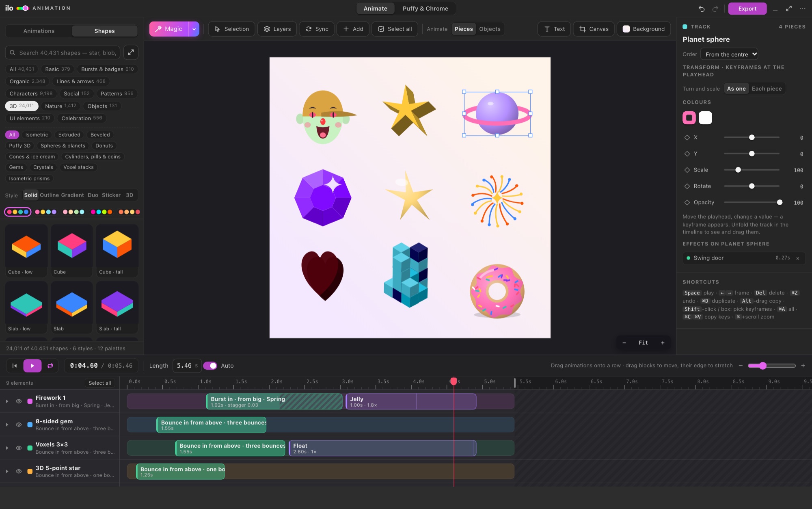Viewport: 812px width, 509px height.
Task: Pick the white colour swatch
Action: [705, 118]
